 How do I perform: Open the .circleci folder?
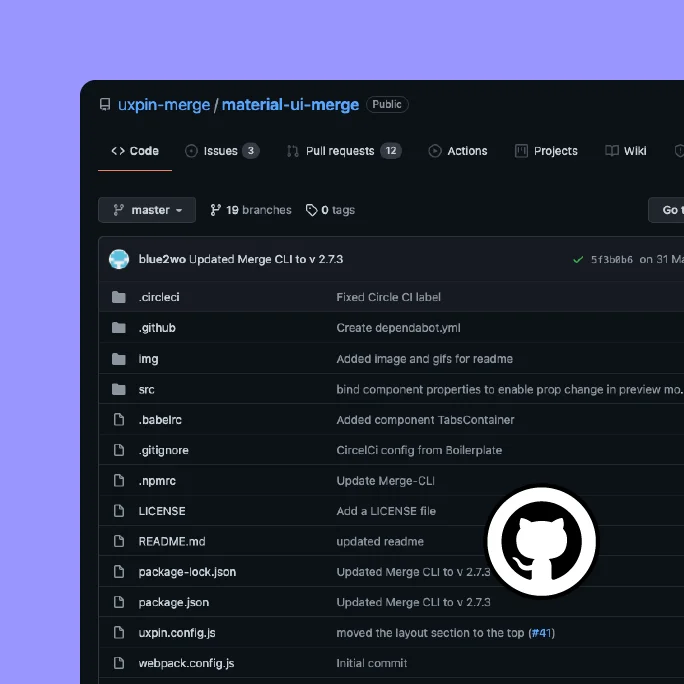[x=159, y=297]
